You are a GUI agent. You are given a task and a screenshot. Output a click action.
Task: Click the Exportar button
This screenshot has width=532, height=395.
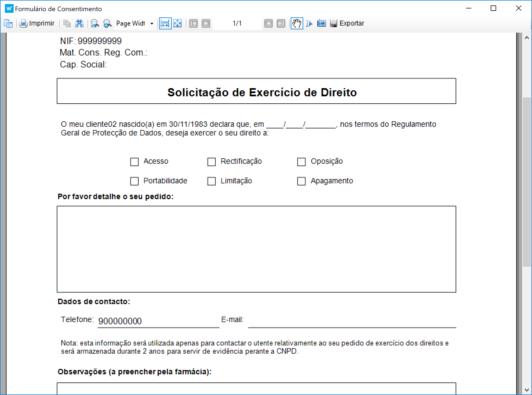point(347,23)
